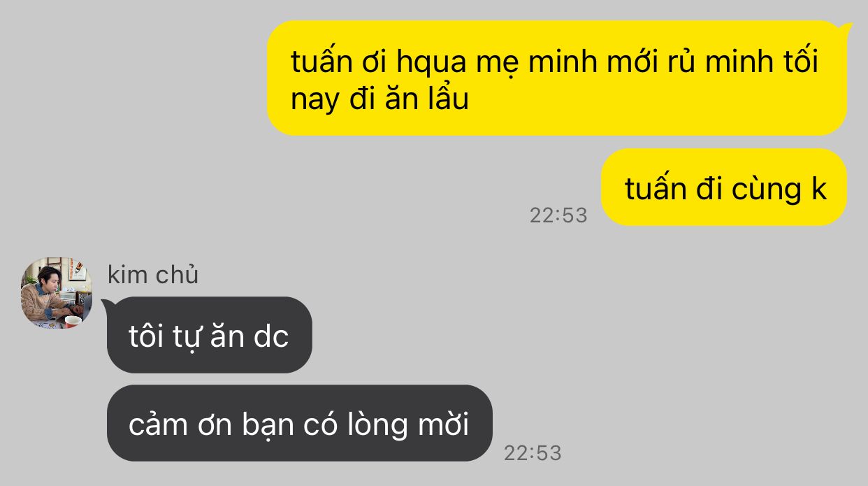Open kim chủ's profile picture
868x486 pixels.
click(x=56, y=292)
